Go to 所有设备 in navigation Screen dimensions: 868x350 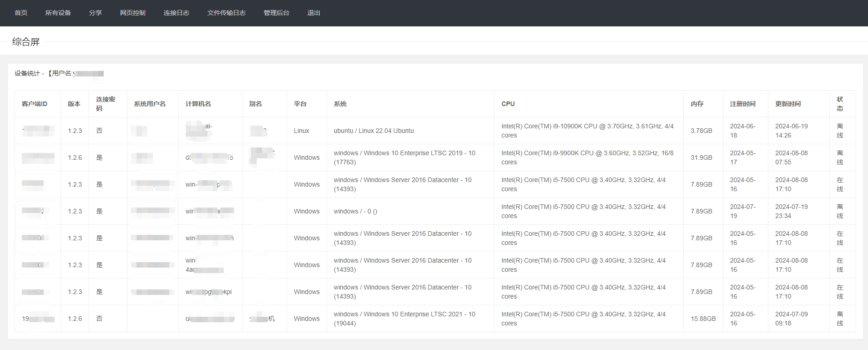click(x=58, y=13)
